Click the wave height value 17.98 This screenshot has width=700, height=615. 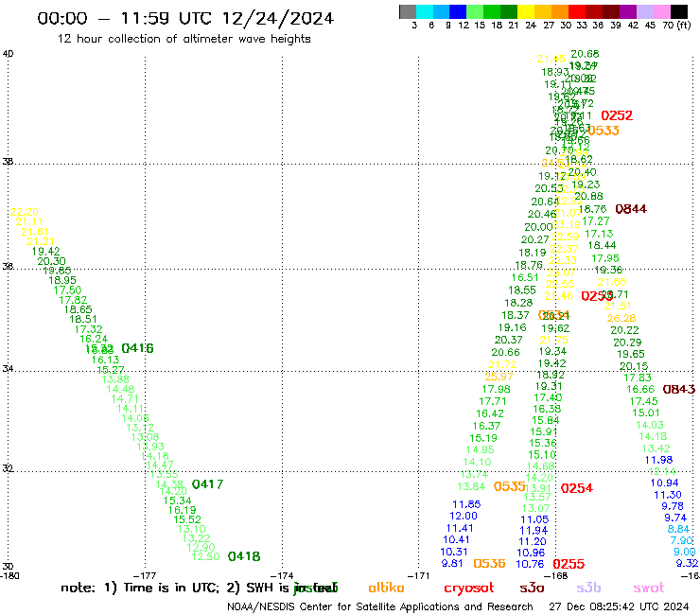[x=496, y=389]
